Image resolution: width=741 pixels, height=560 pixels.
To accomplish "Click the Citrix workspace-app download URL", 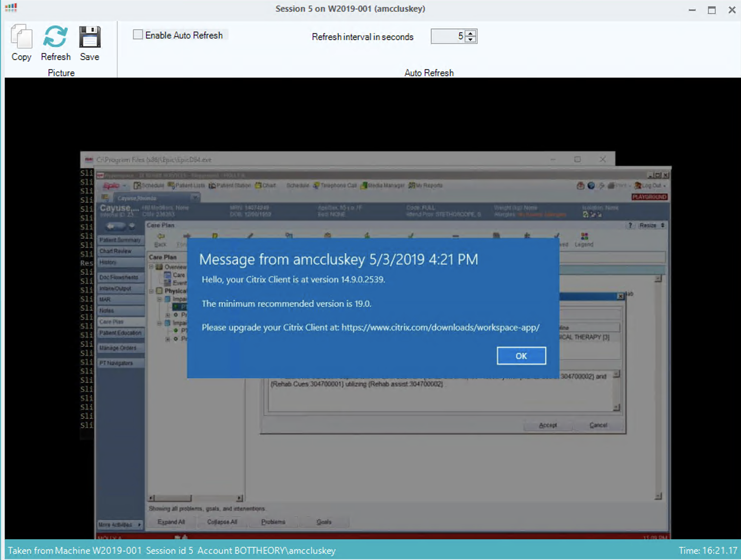I will coord(440,327).
